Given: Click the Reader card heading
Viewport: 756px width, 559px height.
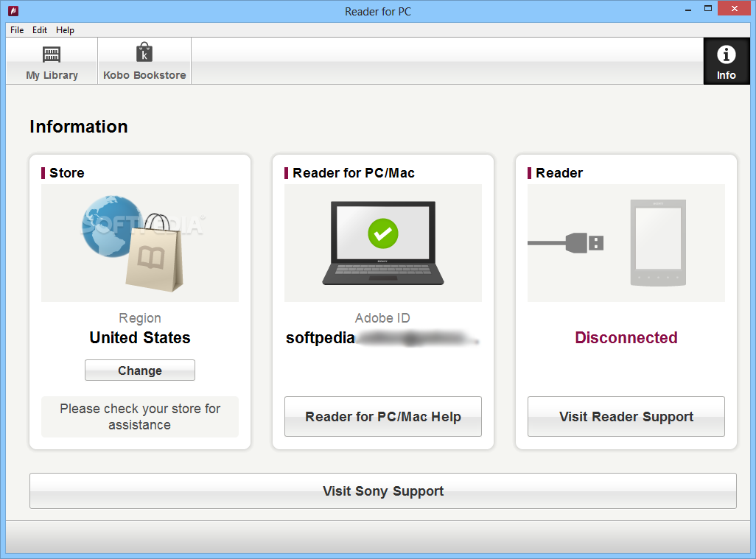Looking at the screenshot, I should click(559, 173).
